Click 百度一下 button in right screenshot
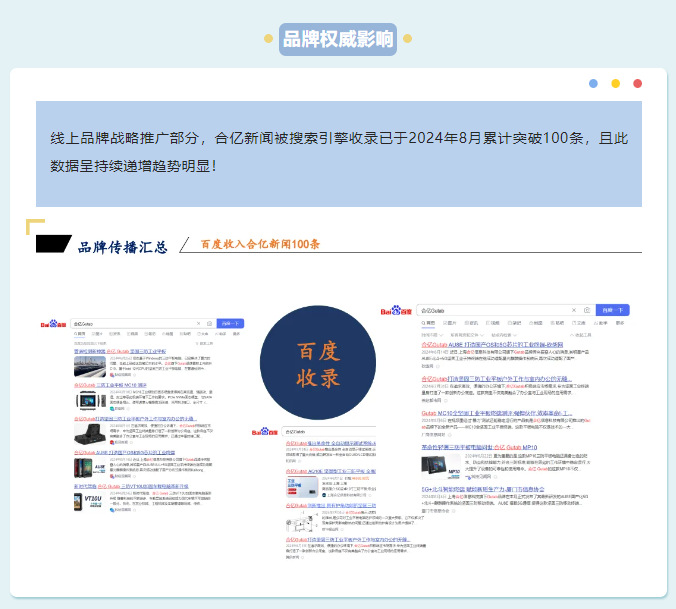The image size is (676, 609). [613, 310]
